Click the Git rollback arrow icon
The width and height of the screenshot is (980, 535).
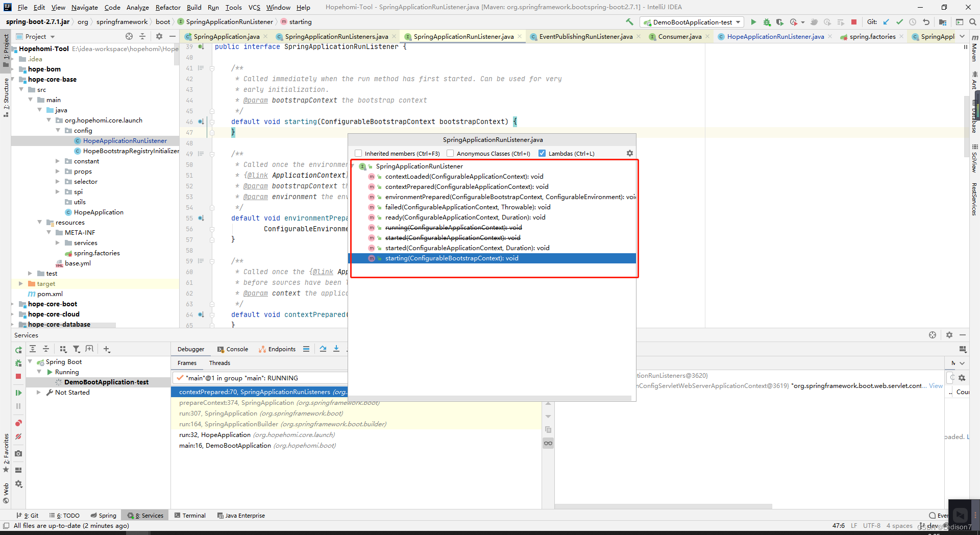tap(926, 22)
